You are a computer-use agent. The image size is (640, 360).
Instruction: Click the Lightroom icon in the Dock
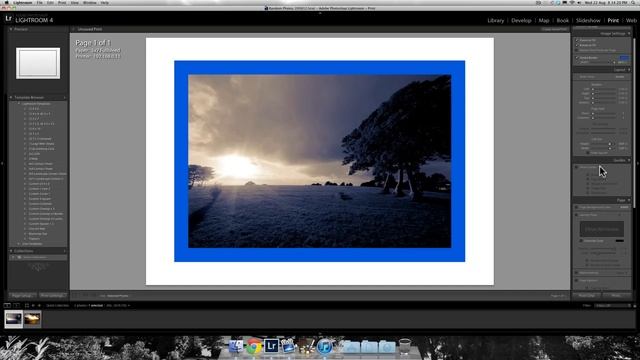[x=271, y=346]
